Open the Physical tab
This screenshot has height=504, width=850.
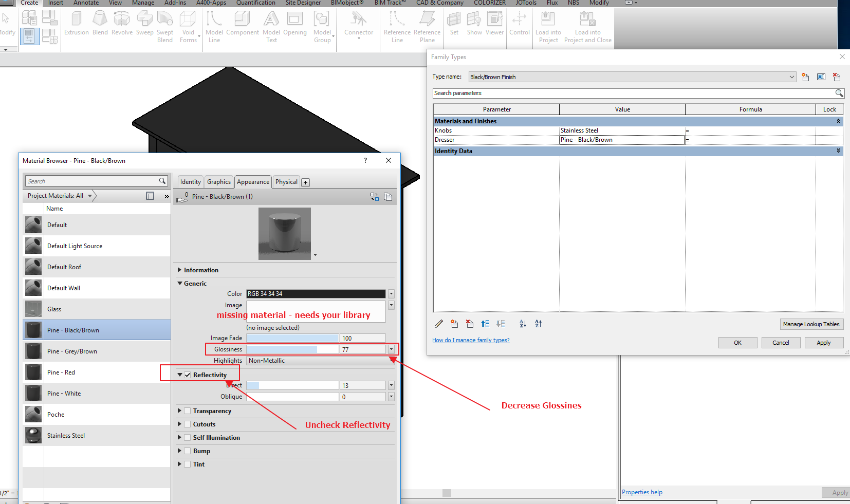coord(286,182)
